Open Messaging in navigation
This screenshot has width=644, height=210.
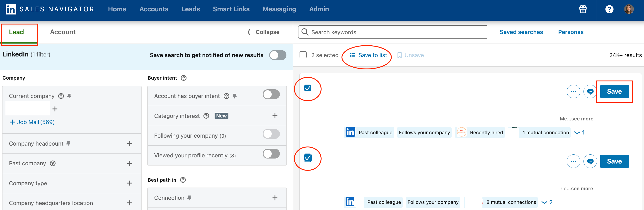279,9
